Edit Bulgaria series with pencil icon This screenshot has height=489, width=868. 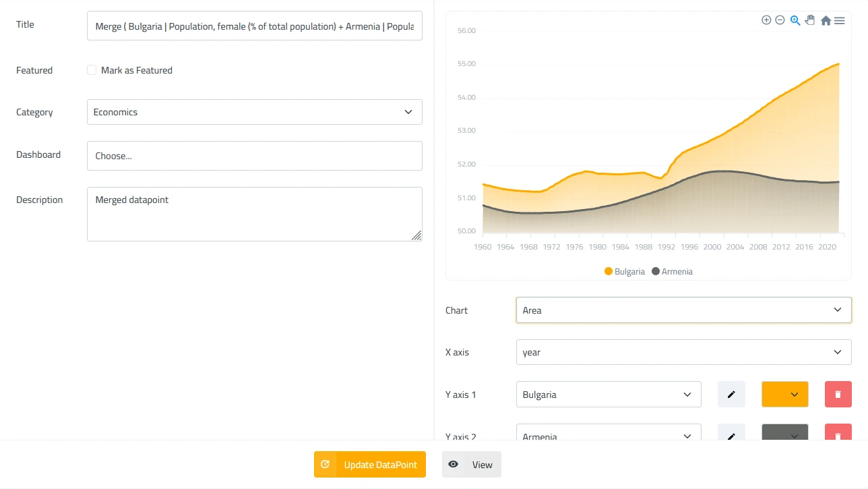[731, 395]
